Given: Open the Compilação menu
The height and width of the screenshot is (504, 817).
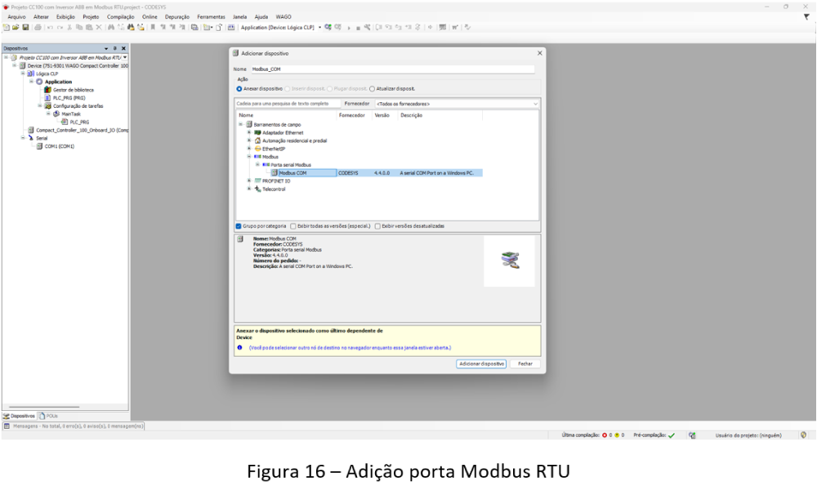Looking at the screenshot, I should [x=121, y=16].
